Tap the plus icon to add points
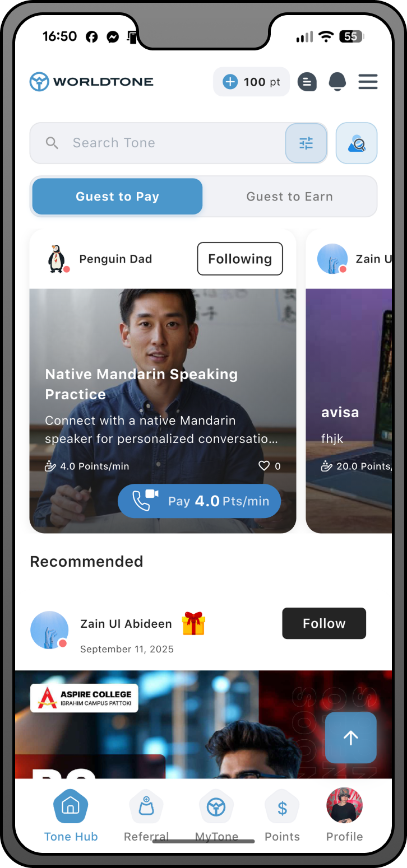The height and width of the screenshot is (868, 407). coord(230,82)
